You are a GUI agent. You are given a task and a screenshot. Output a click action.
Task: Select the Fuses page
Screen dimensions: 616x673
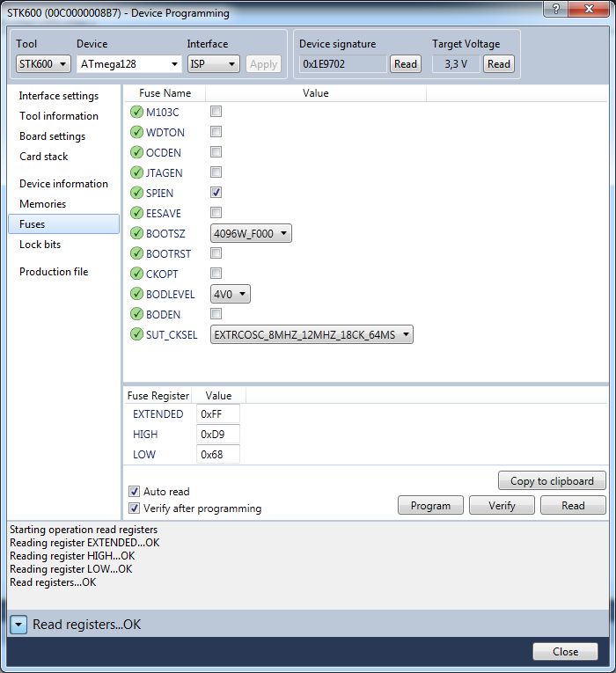pos(63,224)
